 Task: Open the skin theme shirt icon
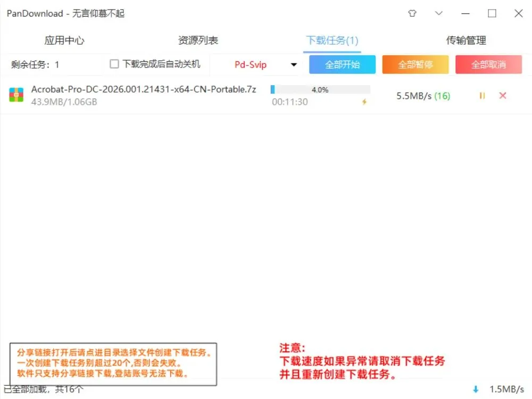click(x=412, y=13)
